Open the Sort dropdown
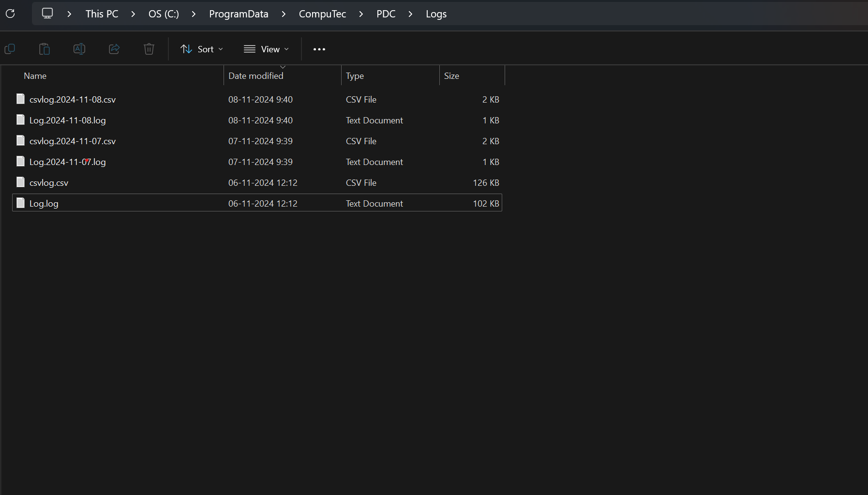Viewport: 868px width, 495px height. [x=201, y=49]
